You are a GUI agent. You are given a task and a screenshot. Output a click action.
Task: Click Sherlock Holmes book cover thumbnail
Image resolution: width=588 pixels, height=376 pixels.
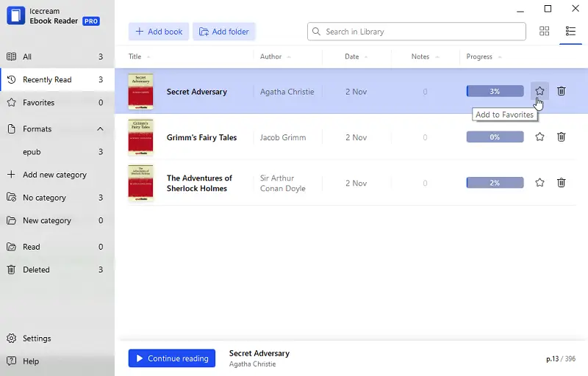140,183
